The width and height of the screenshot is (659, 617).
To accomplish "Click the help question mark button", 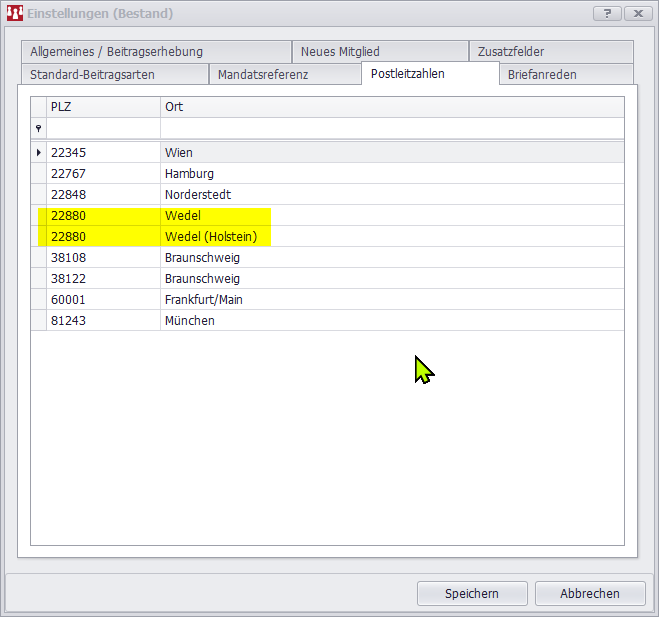I will click(607, 13).
